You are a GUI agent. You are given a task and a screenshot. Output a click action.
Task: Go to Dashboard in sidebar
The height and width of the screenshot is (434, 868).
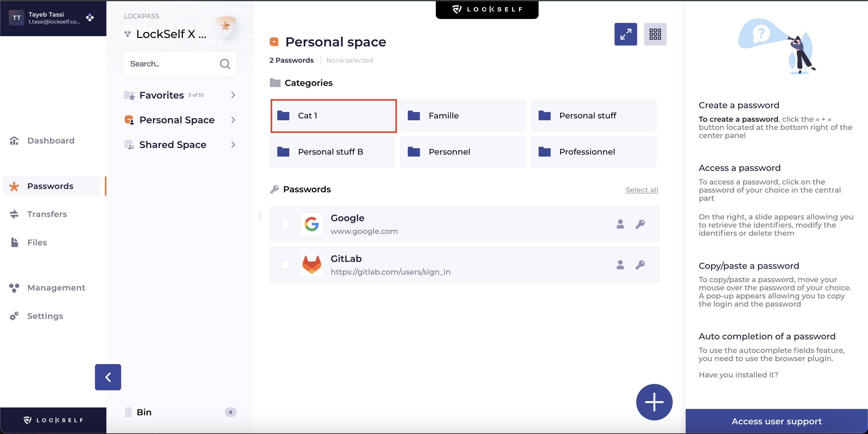pos(51,140)
